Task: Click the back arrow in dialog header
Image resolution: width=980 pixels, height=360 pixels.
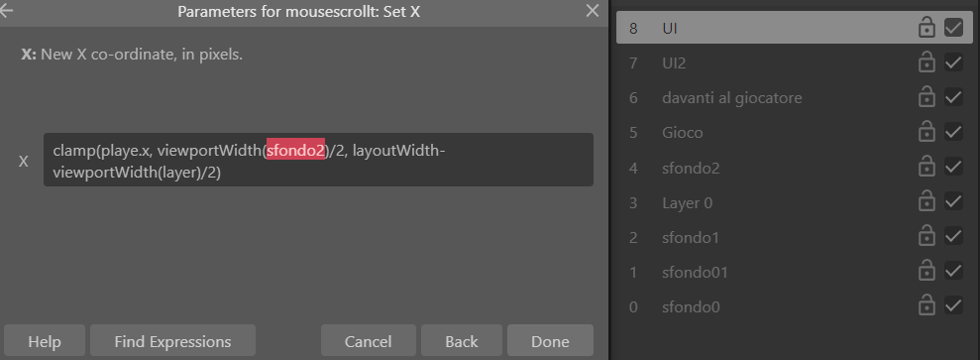Action: tap(6, 11)
